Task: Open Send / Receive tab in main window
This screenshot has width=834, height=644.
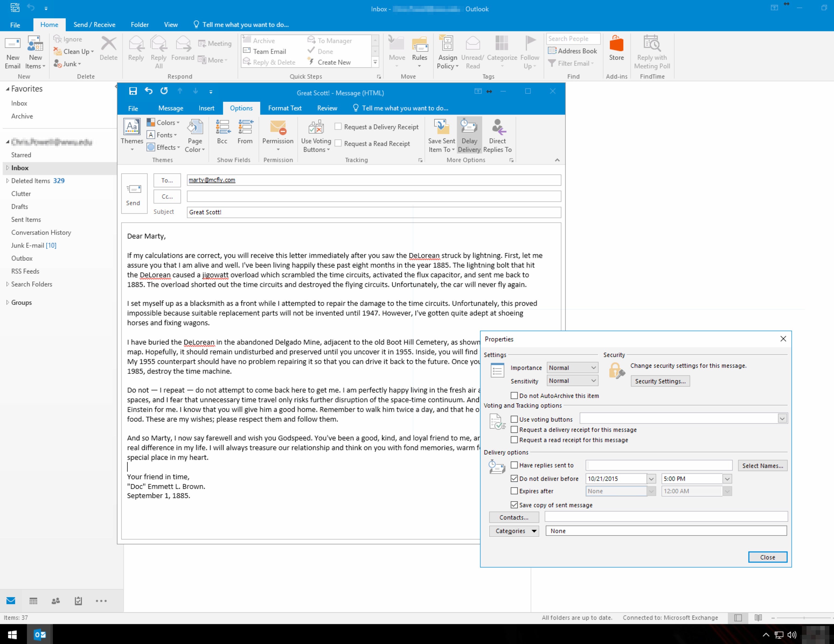Action: [94, 24]
